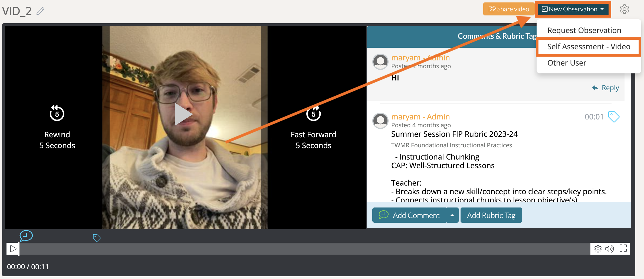Click the Add Rubric Tag button
This screenshot has height=279, width=644.
pyautogui.click(x=491, y=215)
